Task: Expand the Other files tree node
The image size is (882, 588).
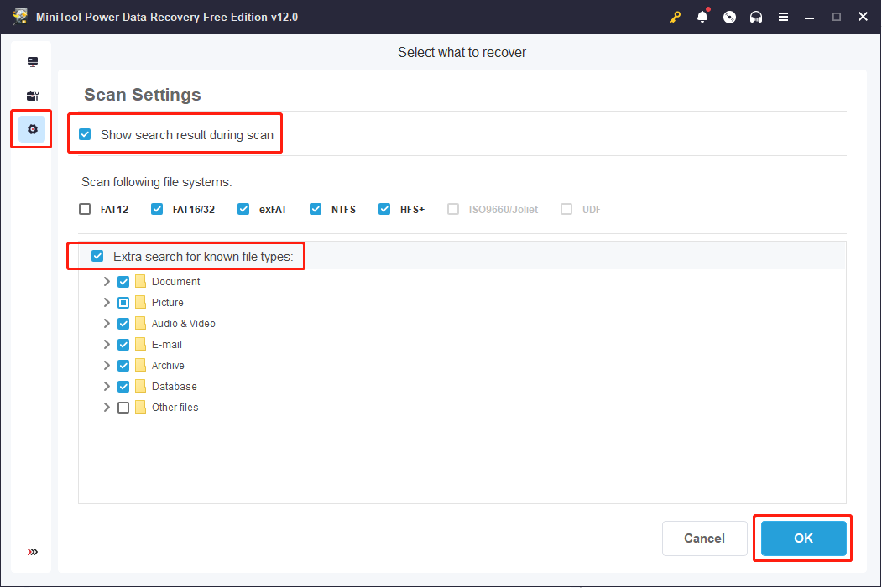Action: [x=107, y=407]
